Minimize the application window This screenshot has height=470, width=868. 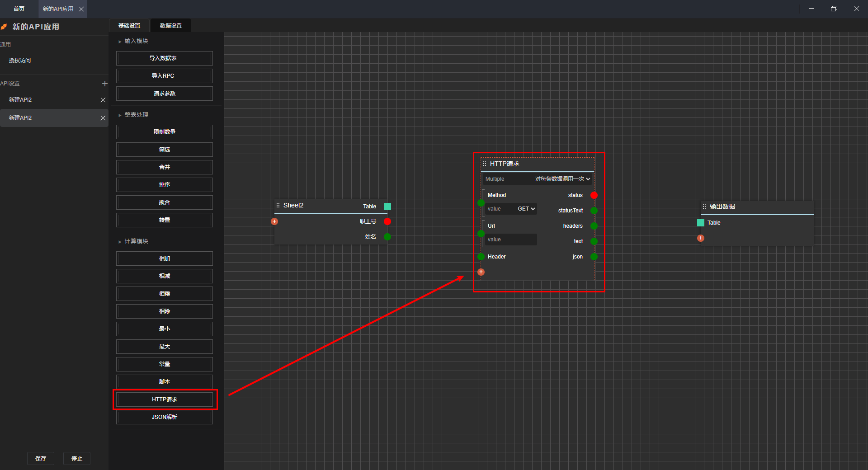coord(811,9)
